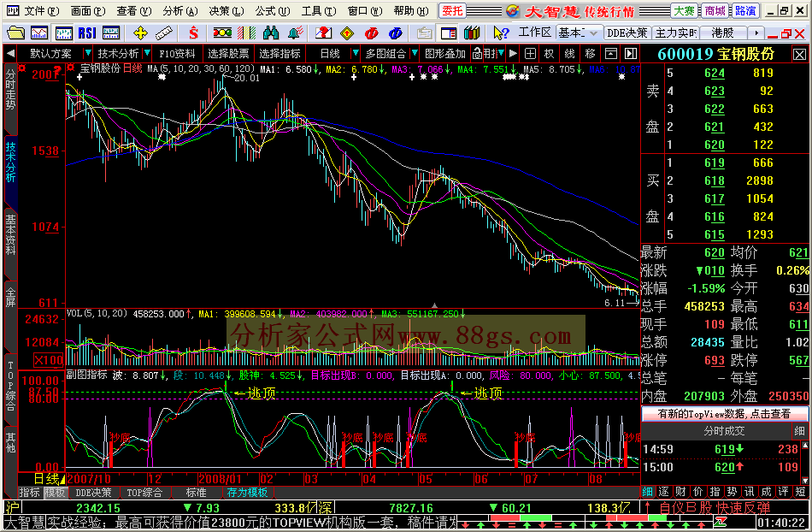The image size is (812, 532).
Task: Click the 选择指标 button
Action: coord(279,53)
